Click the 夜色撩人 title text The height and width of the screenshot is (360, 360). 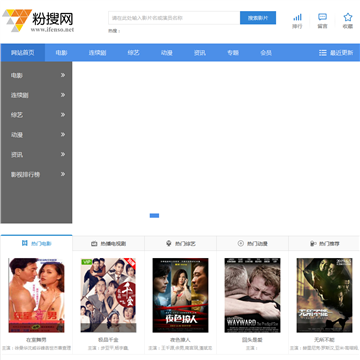pyautogui.click(x=180, y=340)
